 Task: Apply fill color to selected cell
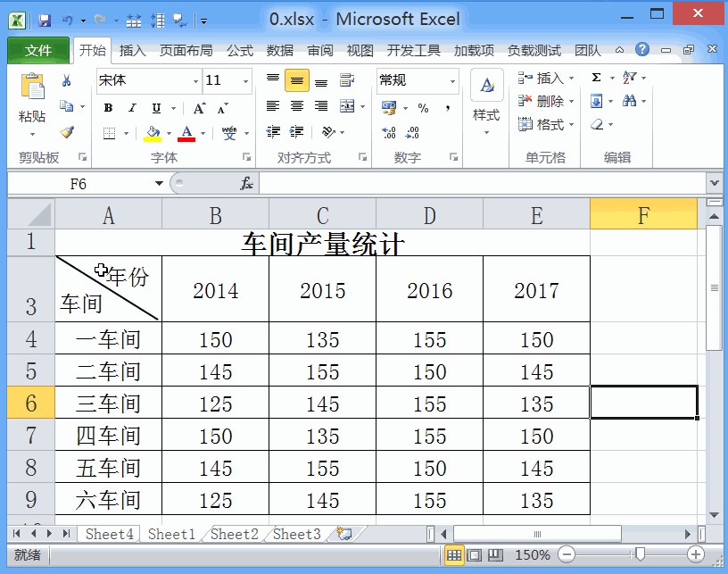pyautogui.click(x=152, y=132)
